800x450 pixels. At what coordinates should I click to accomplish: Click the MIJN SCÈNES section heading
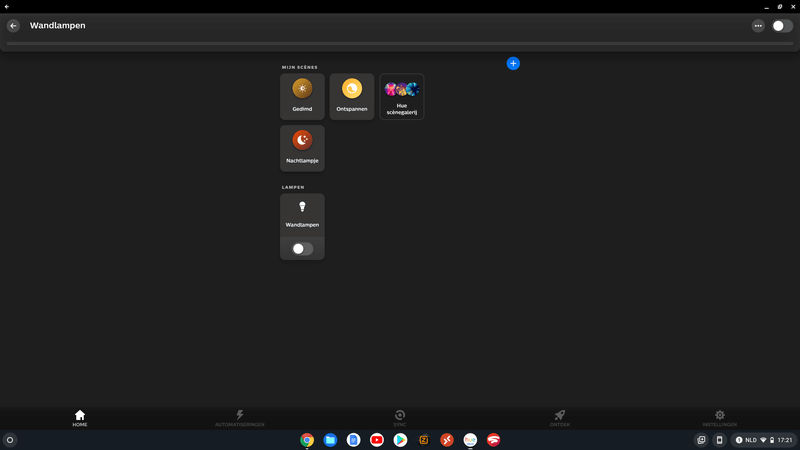299,67
